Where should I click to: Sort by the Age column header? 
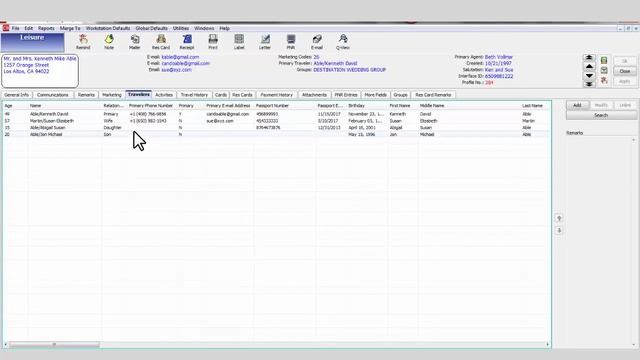[16, 106]
